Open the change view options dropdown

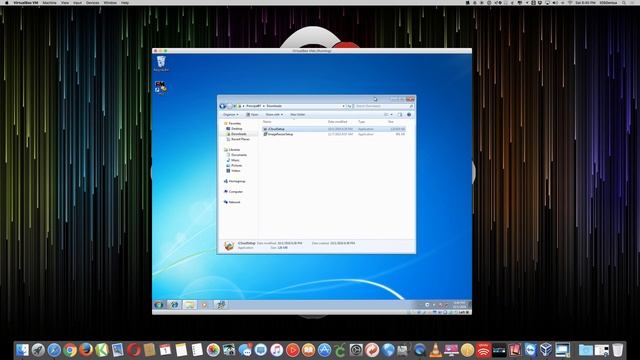[389, 115]
